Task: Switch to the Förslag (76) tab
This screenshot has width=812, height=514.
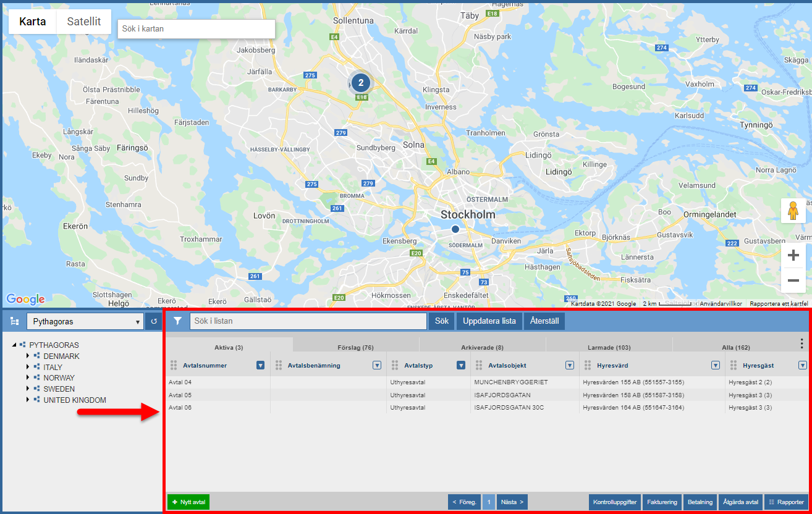Action: [355, 347]
